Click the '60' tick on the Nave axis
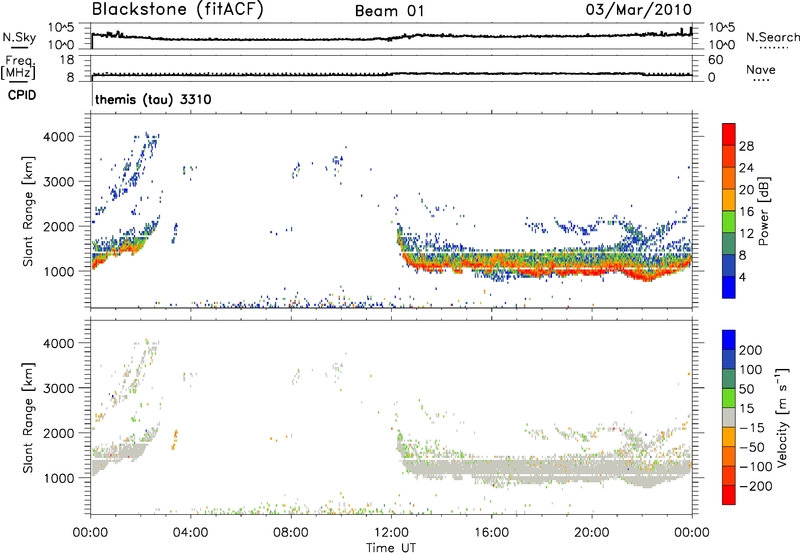 pyautogui.click(x=716, y=60)
